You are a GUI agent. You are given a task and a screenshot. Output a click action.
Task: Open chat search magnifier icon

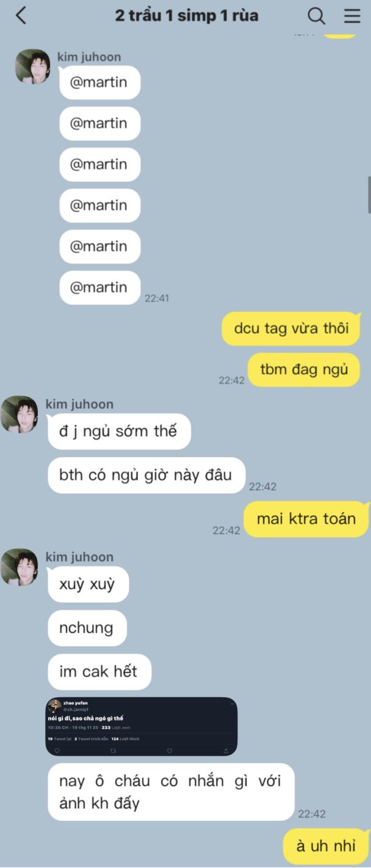coord(316,16)
